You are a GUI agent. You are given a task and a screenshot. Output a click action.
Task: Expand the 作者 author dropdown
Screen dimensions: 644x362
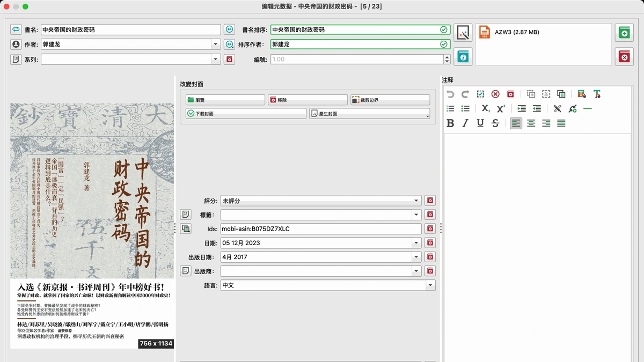[216, 45]
